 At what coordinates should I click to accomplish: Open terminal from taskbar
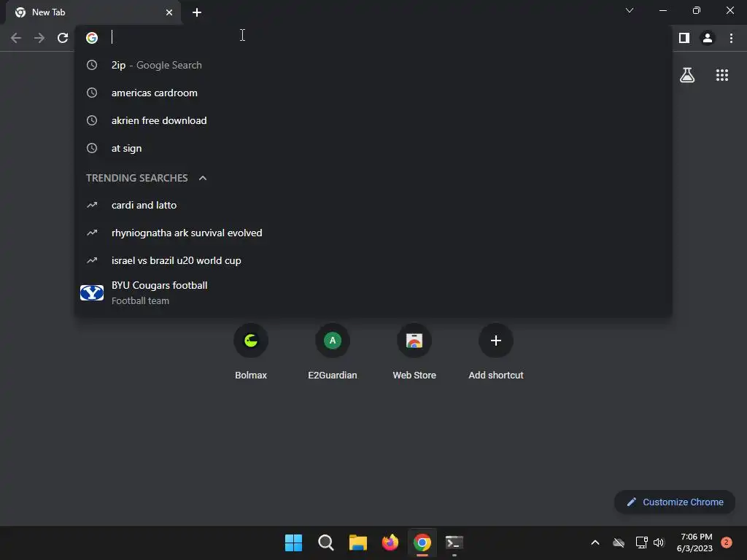coord(454,542)
